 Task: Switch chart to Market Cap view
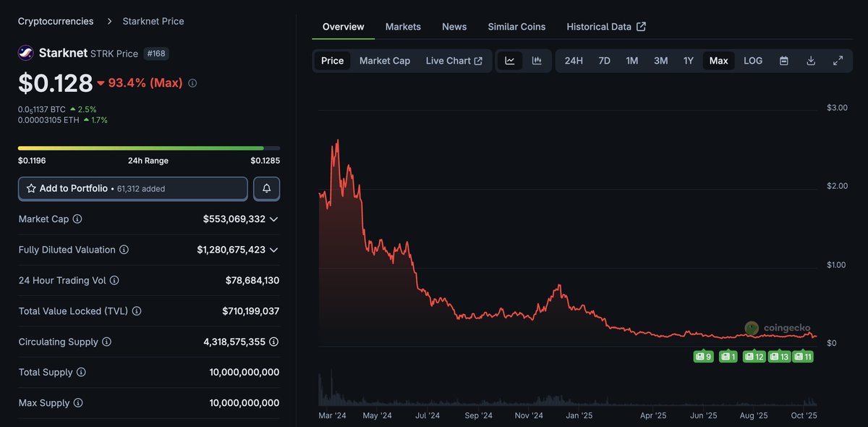(x=385, y=61)
